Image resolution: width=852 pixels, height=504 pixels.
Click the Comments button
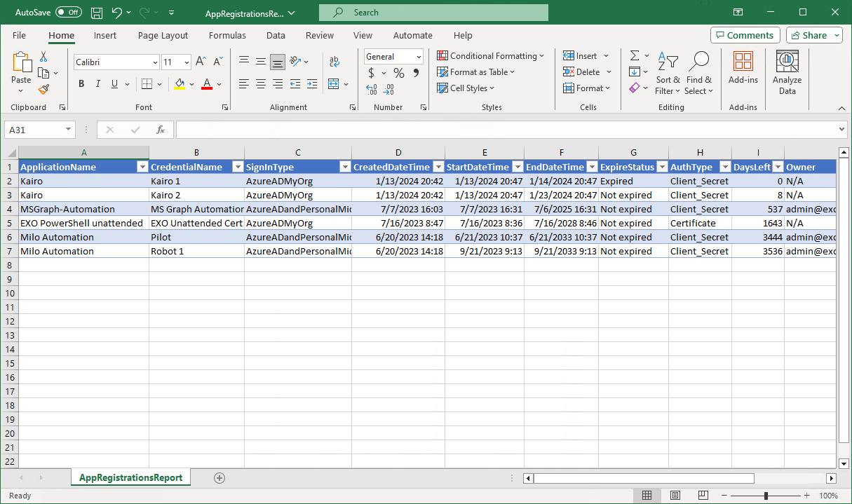[x=745, y=35]
